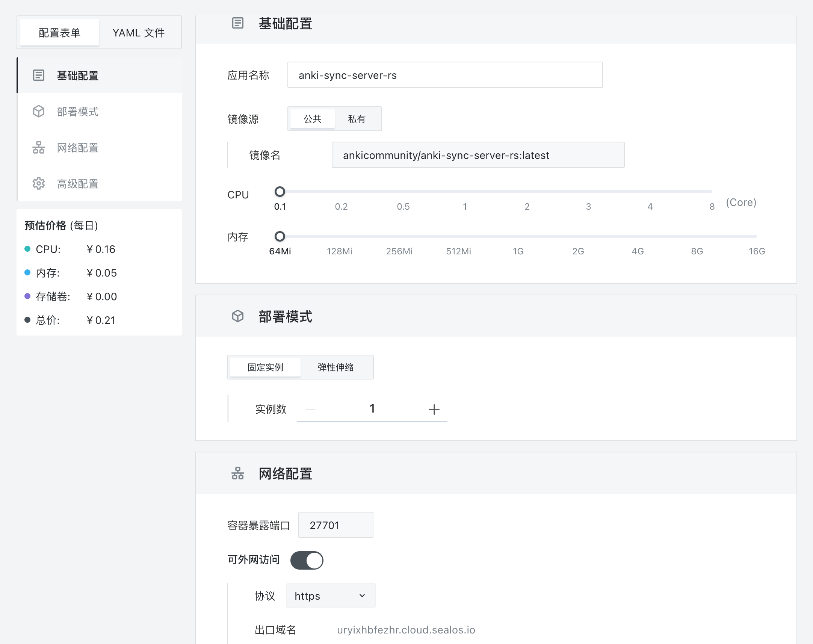
Task: Switch to the YAML 文件 tab
Action: [138, 33]
